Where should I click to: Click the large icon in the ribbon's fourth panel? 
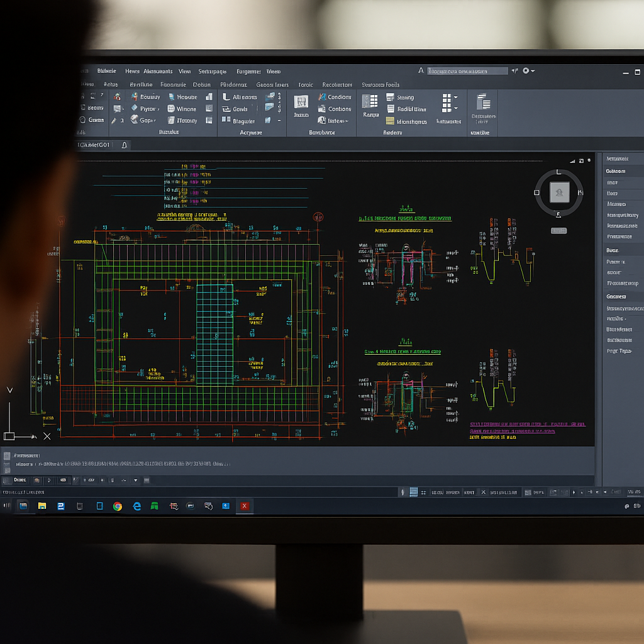click(x=301, y=103)
